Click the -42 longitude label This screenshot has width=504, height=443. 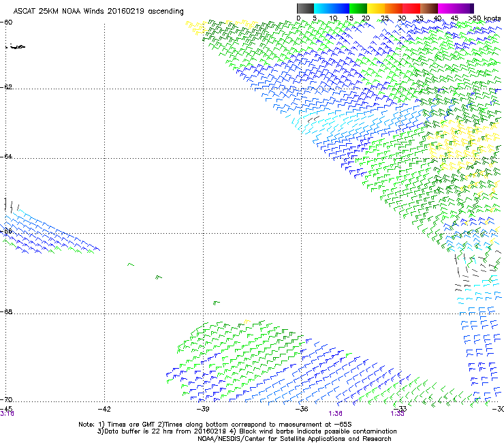[104, 409]
